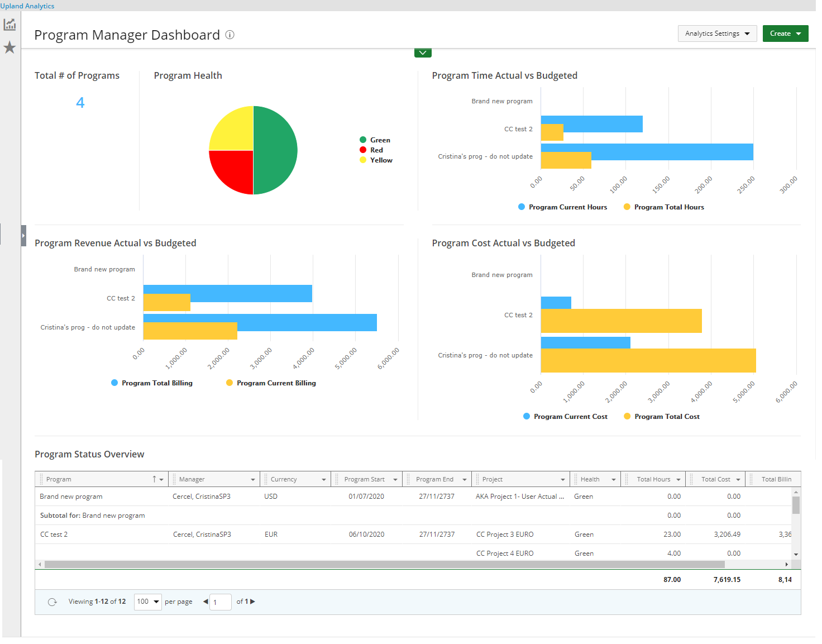Toggle Program Total Cost legend item
This screenshot has height=644, width=822.
[x=662, y=417]
